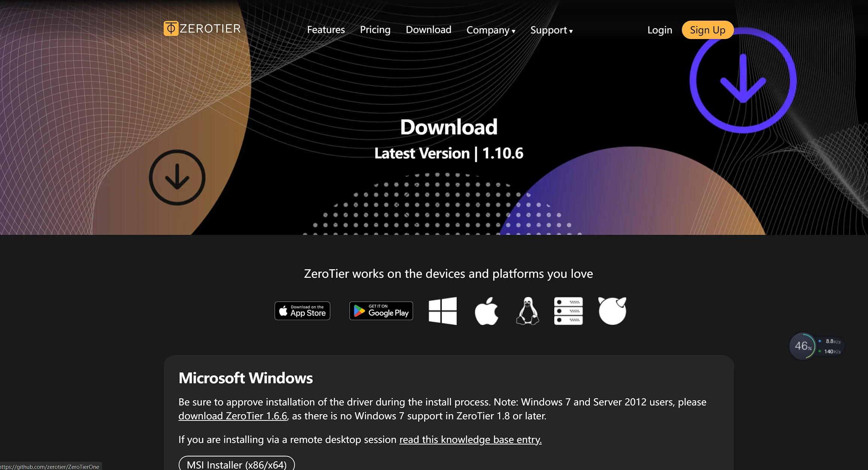Toggle Login to access account

[x=660, y=29]
